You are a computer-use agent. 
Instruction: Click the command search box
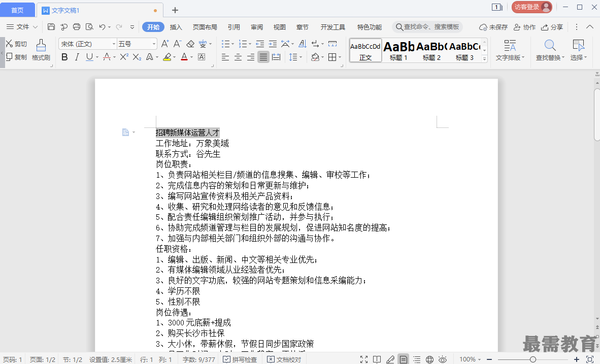point(427,27)
